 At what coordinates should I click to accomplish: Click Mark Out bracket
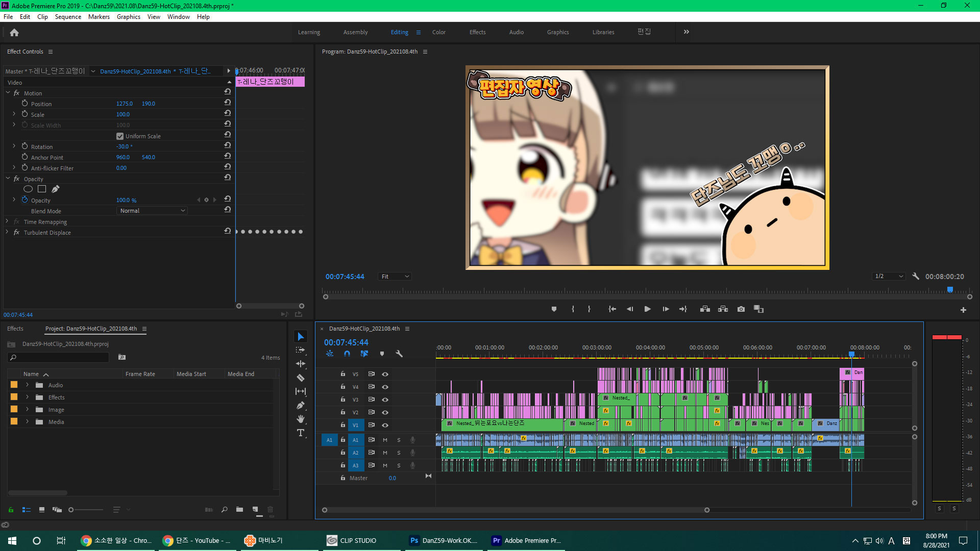[589, 309]
